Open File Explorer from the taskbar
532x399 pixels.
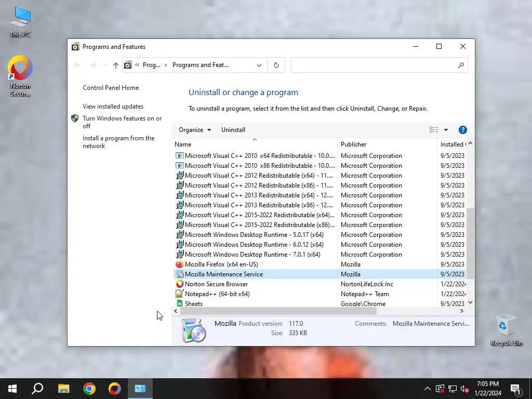pyautogui.click(x=63, y=389)
